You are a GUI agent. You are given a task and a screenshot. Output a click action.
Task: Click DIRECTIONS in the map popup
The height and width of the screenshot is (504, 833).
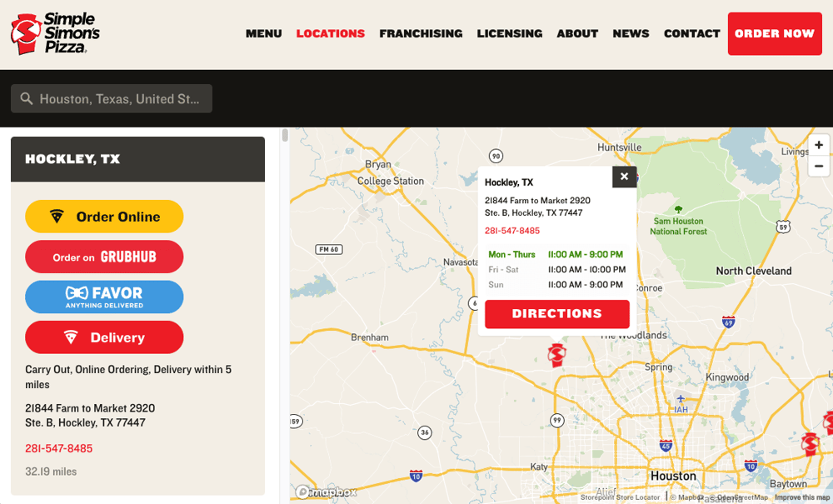[556, 314]
